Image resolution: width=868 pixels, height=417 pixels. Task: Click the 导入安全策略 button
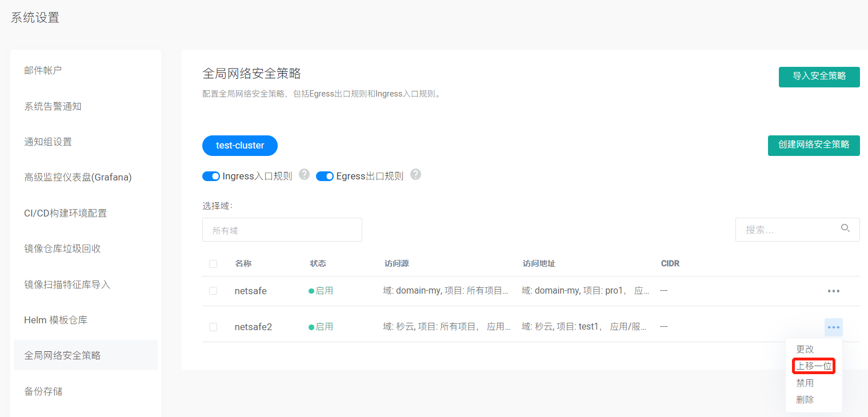[819, 77]
